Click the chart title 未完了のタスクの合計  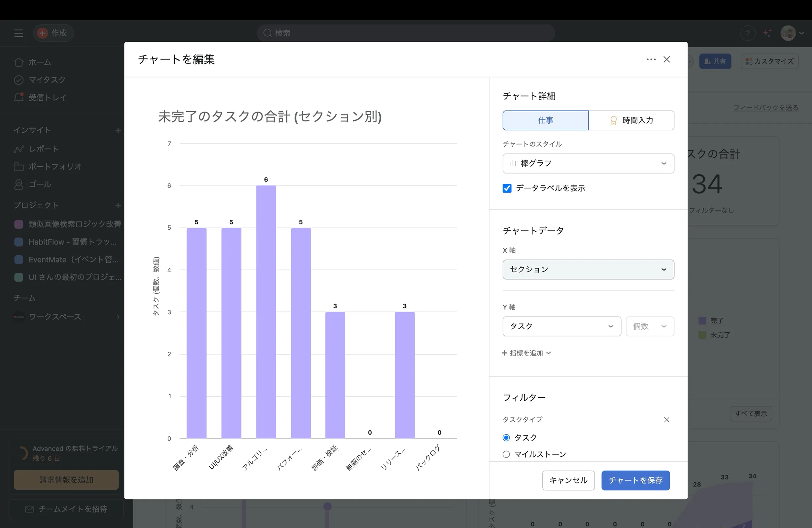tap(270, 116)
